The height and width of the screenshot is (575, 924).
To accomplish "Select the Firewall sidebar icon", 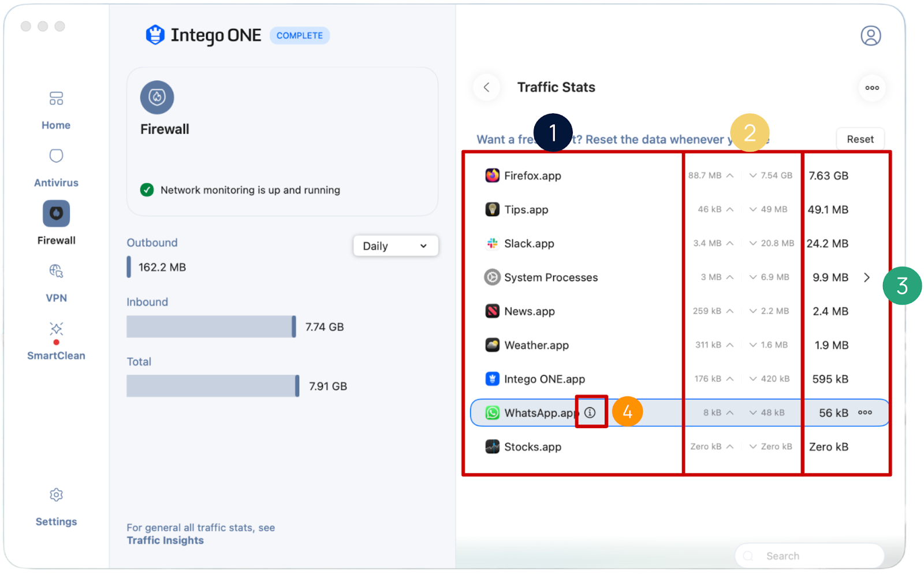I will coord(56,214).
